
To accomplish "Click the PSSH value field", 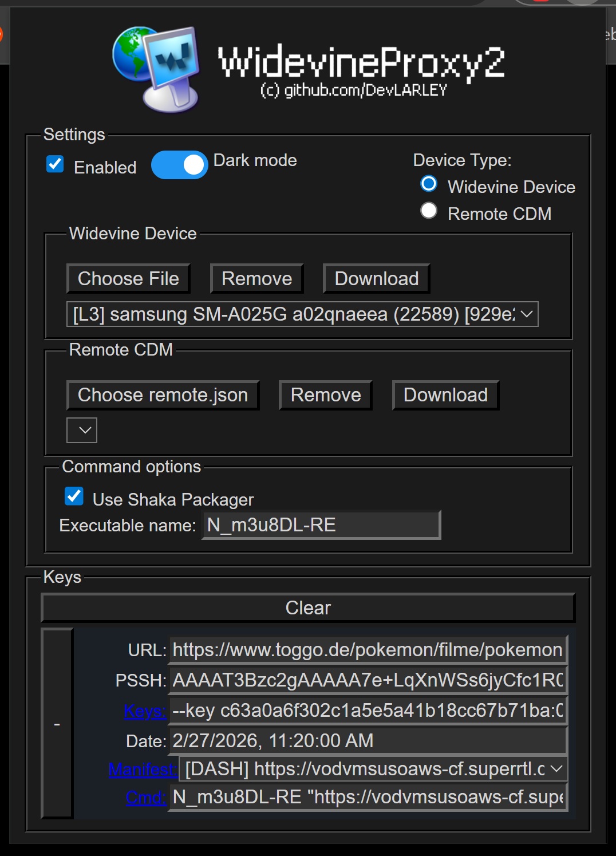I will point(368,680).
